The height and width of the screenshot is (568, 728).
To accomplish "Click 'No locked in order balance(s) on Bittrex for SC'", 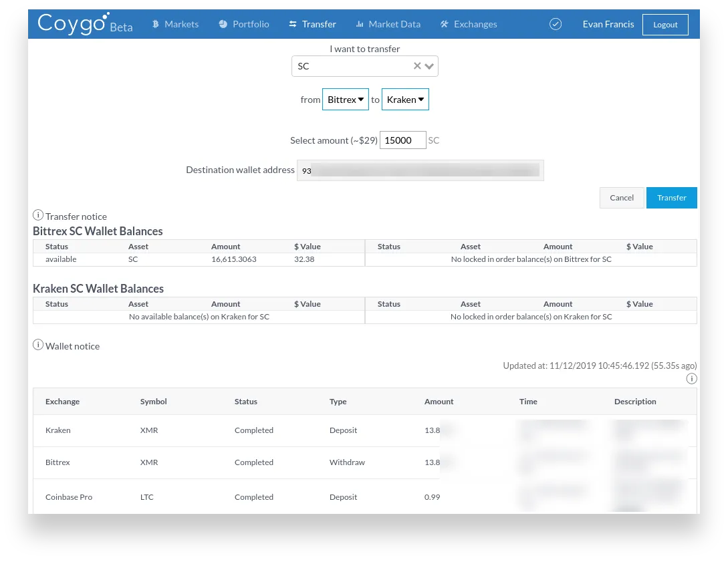I will point(531,259).
